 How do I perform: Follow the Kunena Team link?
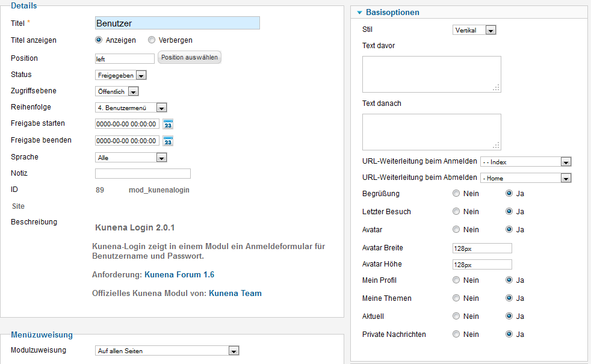(x=235, y=294)
